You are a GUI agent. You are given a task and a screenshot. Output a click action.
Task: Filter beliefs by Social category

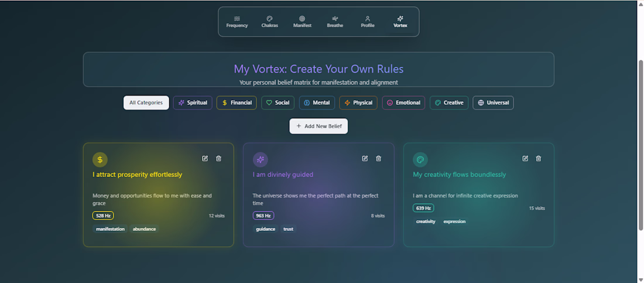pyautogui.click(x=278, y=103)
